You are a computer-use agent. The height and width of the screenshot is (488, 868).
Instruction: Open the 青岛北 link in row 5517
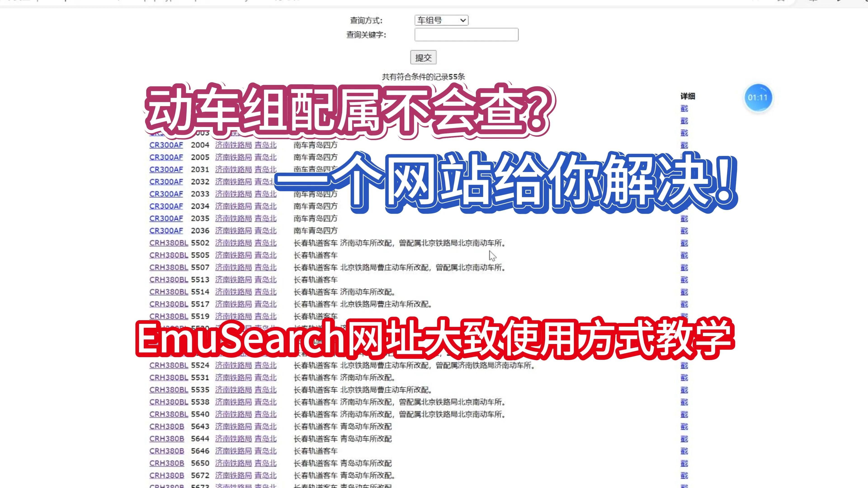pyautogui.click(x=266, y=304)
